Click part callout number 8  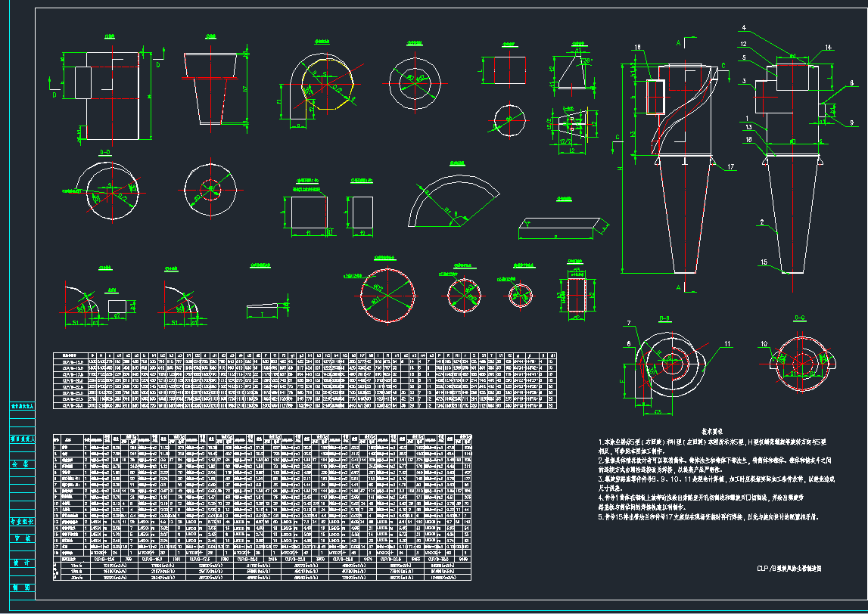pos(851,83)
